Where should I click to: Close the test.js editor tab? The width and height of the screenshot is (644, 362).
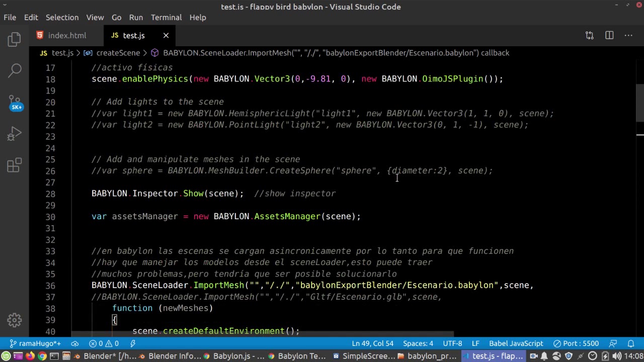point(166,35)
